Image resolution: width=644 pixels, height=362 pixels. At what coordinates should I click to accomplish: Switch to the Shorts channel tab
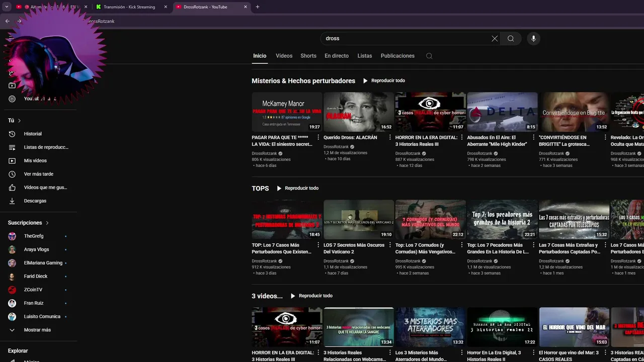[x=308, y=56]
